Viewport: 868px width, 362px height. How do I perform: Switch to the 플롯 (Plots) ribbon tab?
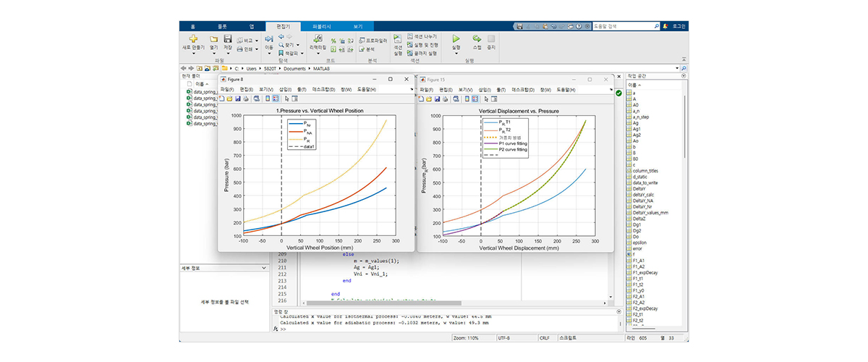[222, 26]
